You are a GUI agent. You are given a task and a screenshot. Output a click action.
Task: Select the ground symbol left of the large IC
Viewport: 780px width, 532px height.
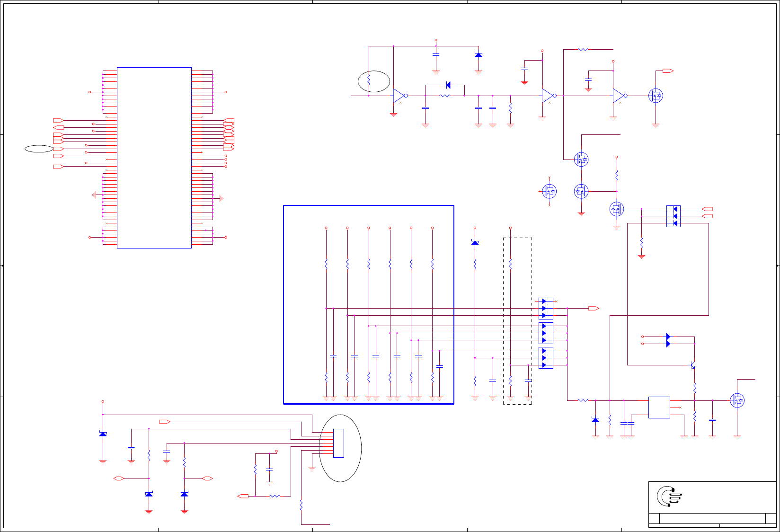95,195
